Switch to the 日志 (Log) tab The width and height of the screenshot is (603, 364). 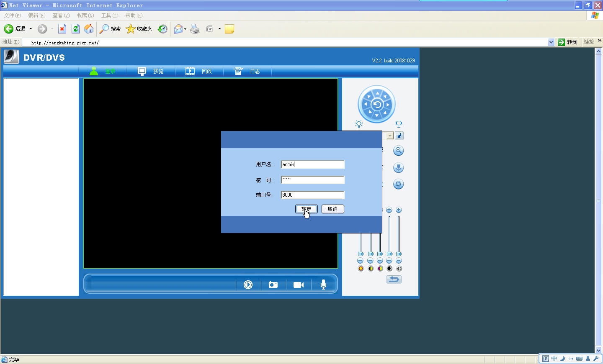point(247,71)
